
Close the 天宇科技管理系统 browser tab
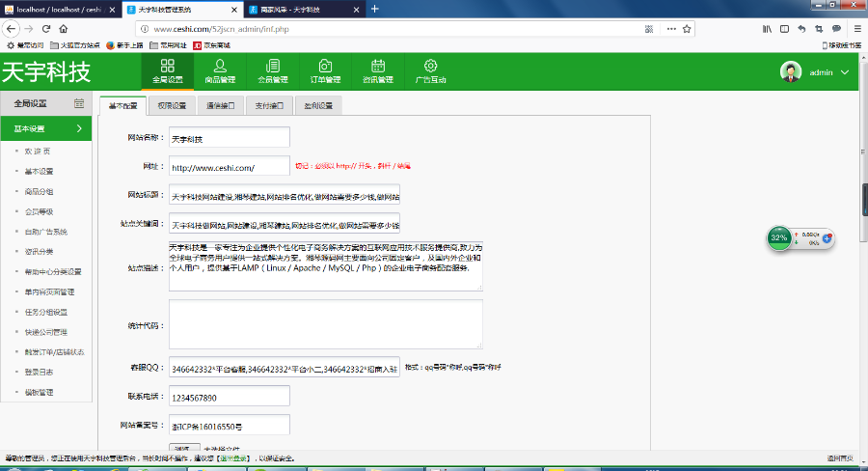234,10
